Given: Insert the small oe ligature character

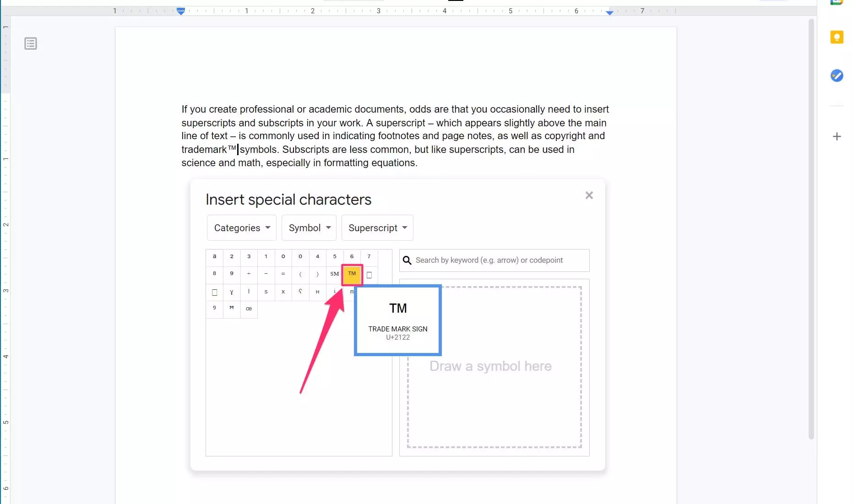Looking at the screenshot, I should pyautogui.click(x=249, y=309).
